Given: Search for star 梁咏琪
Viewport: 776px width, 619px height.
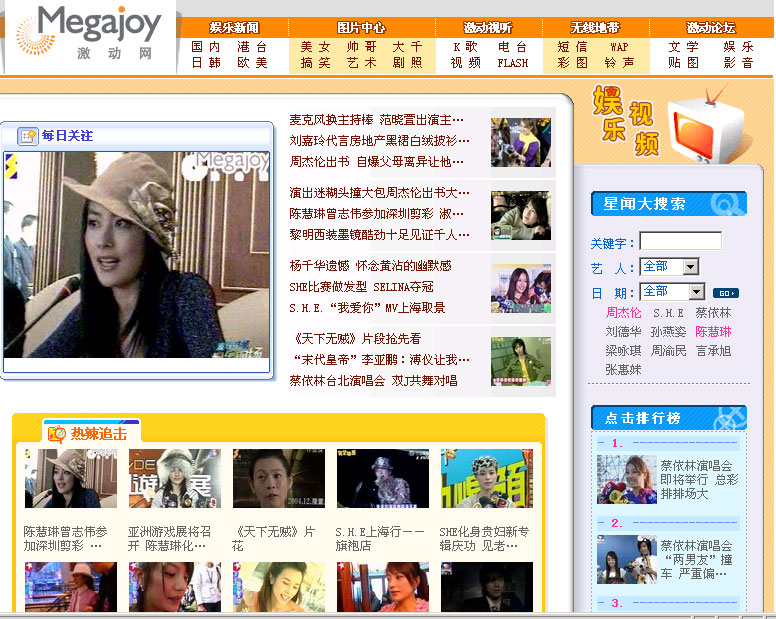Looking at the screenshot, I should coord(624,351).
